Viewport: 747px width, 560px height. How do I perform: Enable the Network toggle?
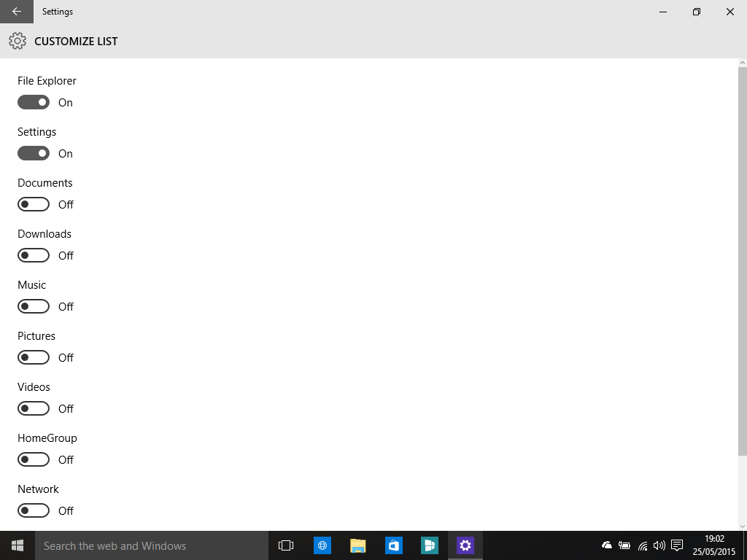[x=34, y=510]
